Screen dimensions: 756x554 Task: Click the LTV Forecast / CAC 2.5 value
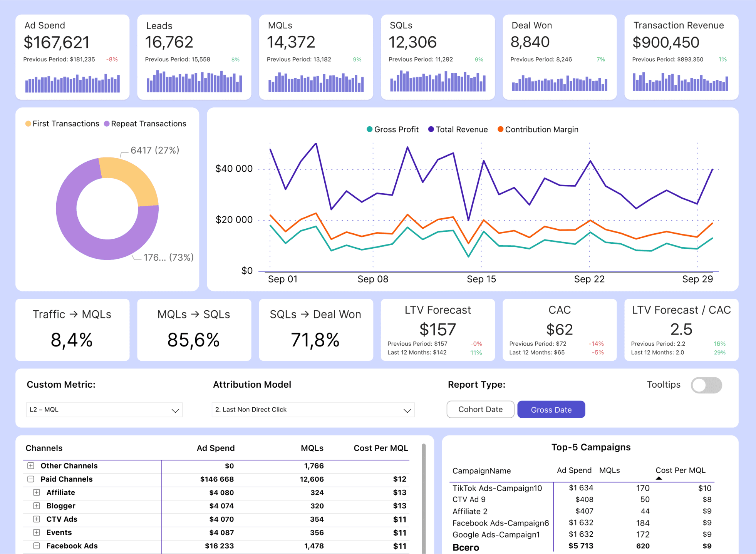[681, 330]
